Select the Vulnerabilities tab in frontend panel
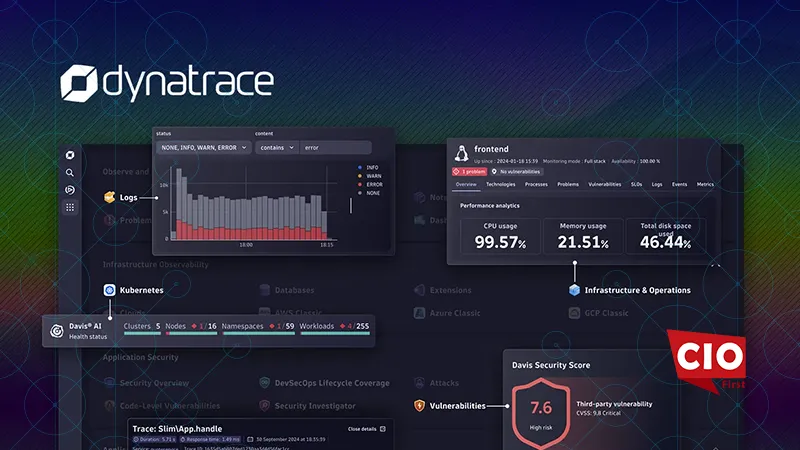 pyautogui.click(x=605, y=184)
